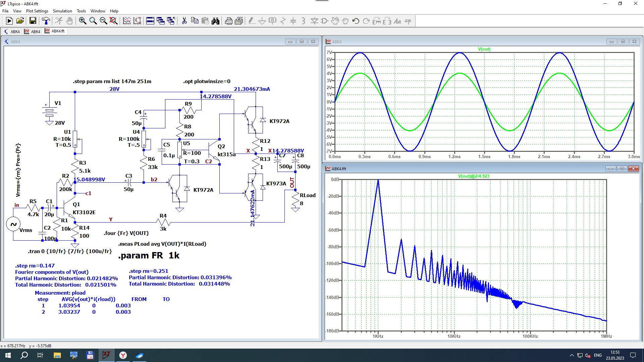Tile windows with the Tile icon
The image size is (644, 362).
tap(150, 21)
